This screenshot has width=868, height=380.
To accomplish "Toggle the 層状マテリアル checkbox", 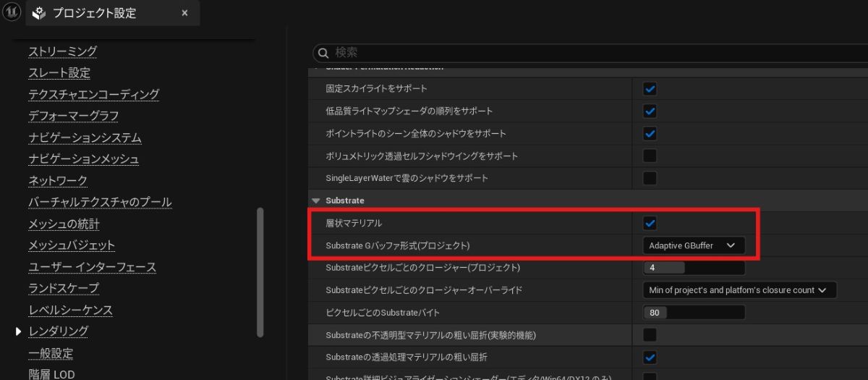I will click(650, 224).
